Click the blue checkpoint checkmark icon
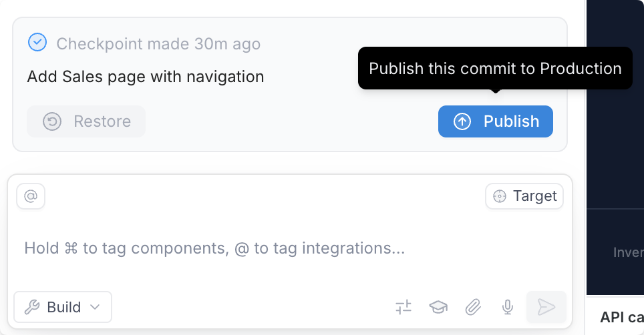Image resolution: width=644 pixels, height=335 pixels. pos(37,43)
